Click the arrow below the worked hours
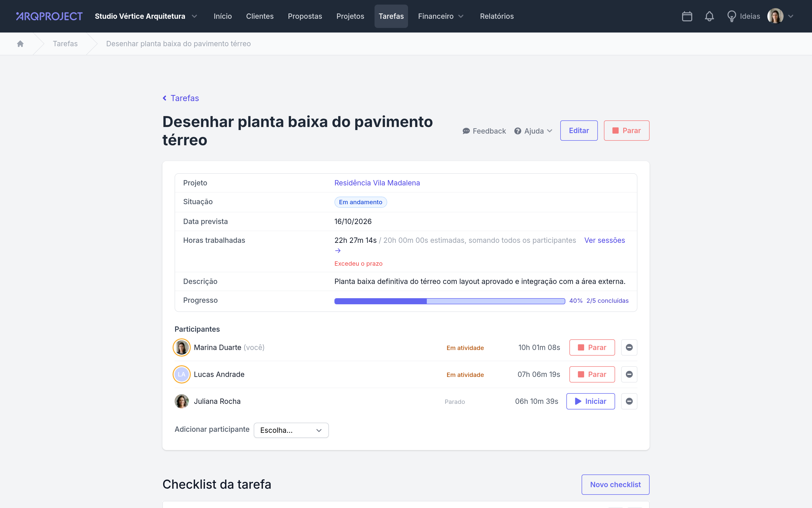This screenshot has height=508, width=812. (x=338, y=251)
